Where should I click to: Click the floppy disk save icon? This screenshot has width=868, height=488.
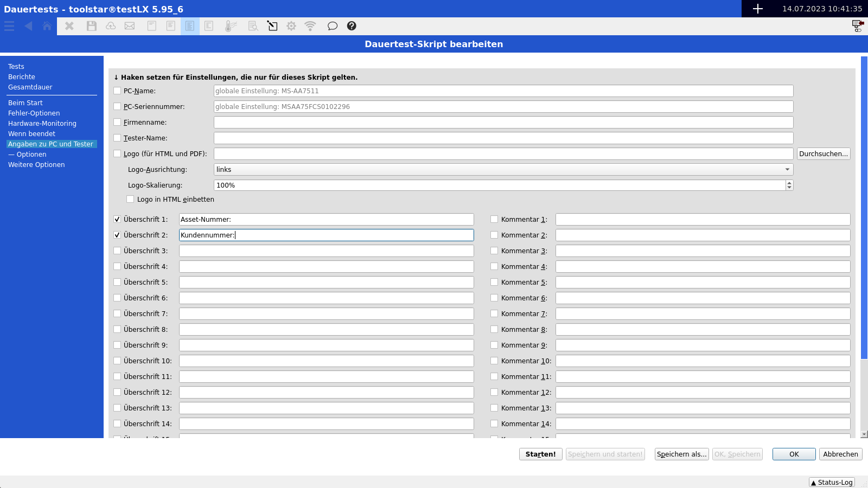click(x=91, y=26)
